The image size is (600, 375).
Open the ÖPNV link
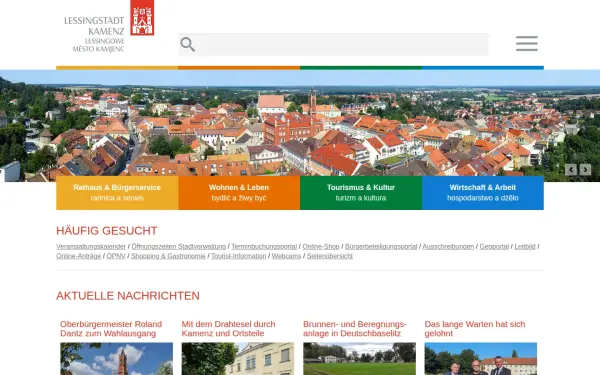116,256
